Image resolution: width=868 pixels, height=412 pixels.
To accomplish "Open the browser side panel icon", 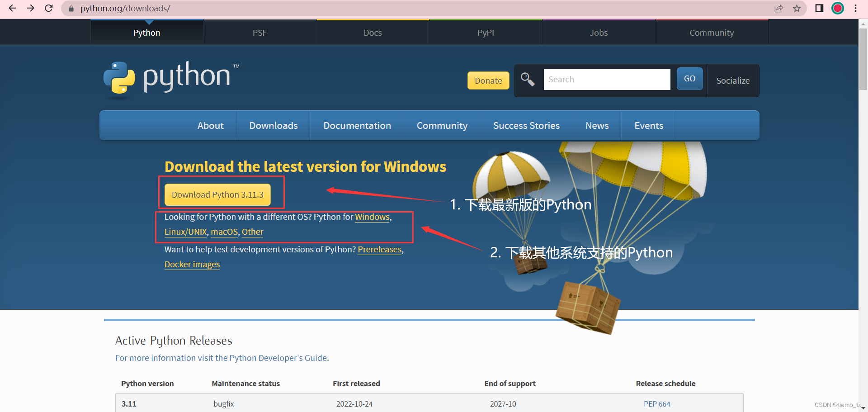I will click(819, 8).
